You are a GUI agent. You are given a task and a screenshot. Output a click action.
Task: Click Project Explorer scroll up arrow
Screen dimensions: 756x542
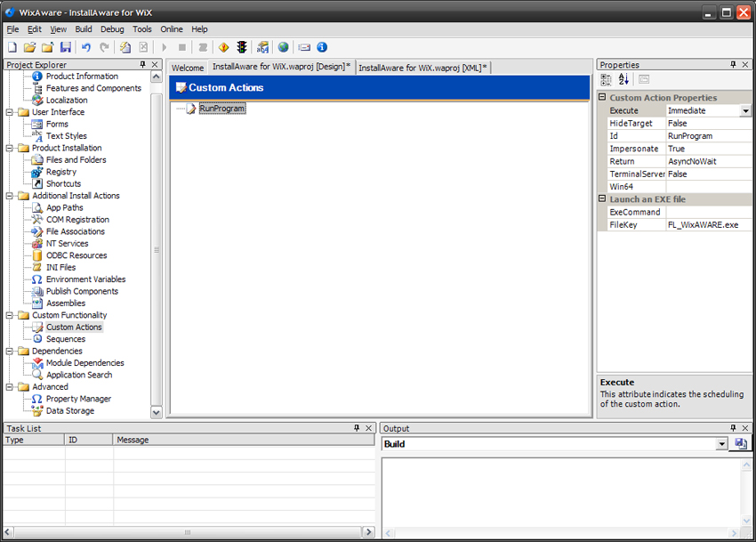tap(157, 77)
